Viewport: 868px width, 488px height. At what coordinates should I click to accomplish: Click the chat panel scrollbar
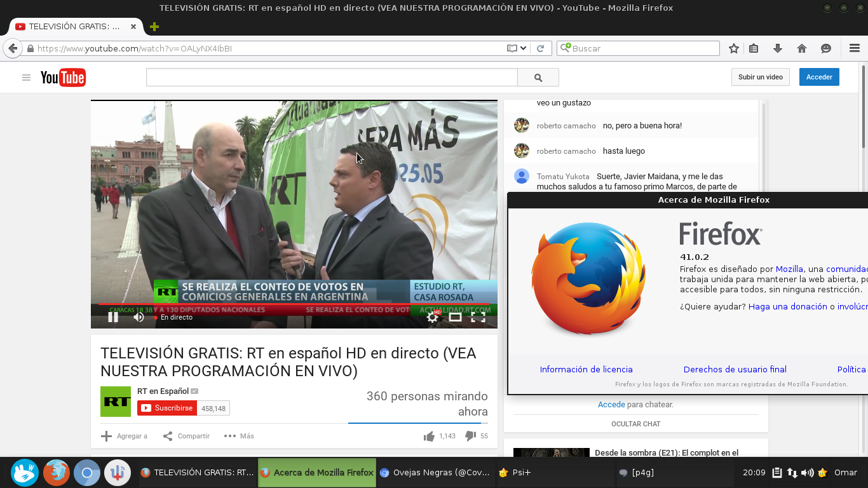[763, 146]
